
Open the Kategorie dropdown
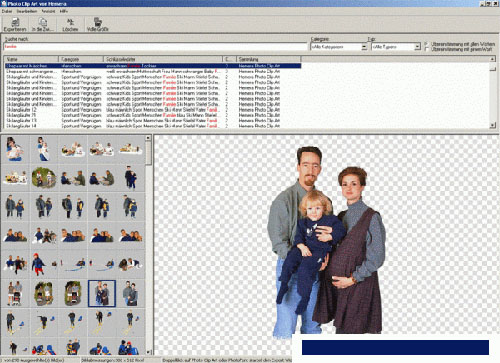[x=364, y=47]
